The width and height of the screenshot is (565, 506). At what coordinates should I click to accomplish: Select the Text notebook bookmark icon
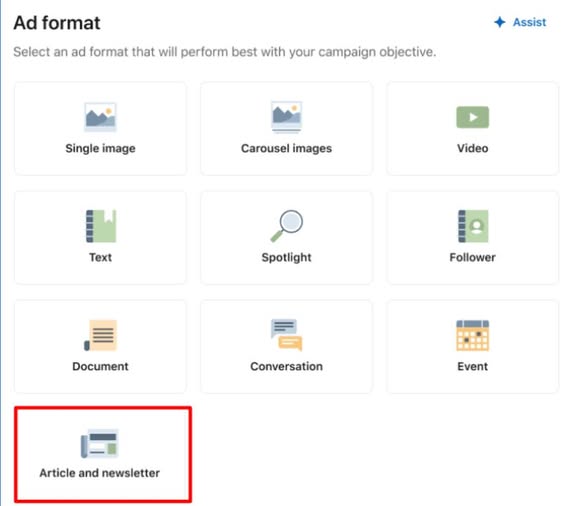tap(101, 226)
